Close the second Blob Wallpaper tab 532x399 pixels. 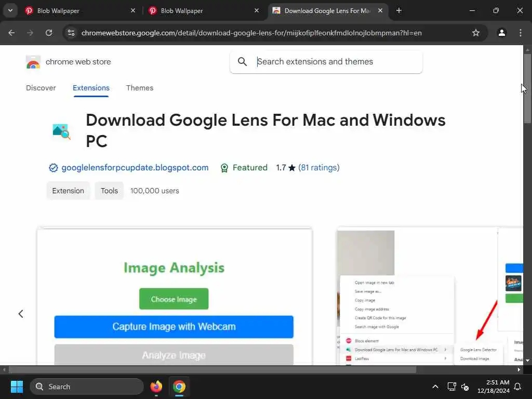[x=257, y=10]
